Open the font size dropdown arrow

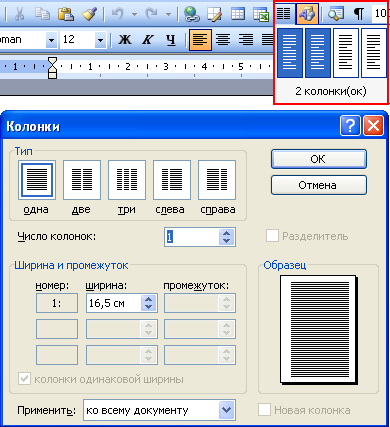(100, 40)
